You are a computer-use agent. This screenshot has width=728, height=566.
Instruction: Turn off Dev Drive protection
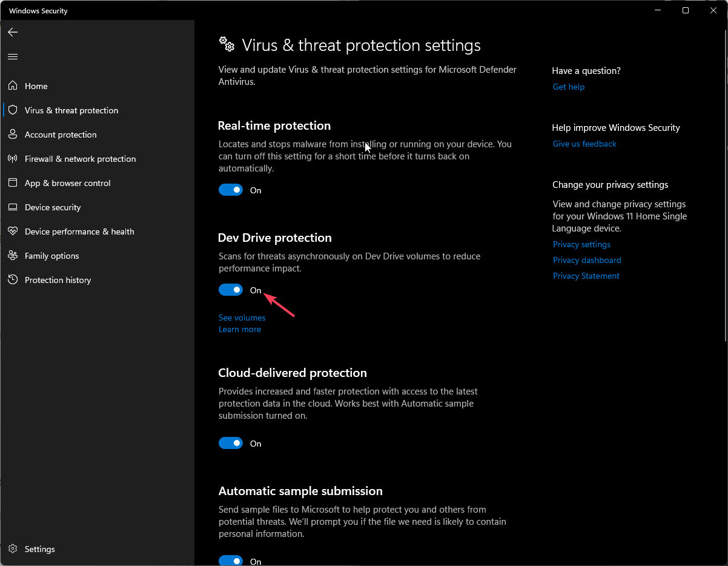tap(231, 289)
